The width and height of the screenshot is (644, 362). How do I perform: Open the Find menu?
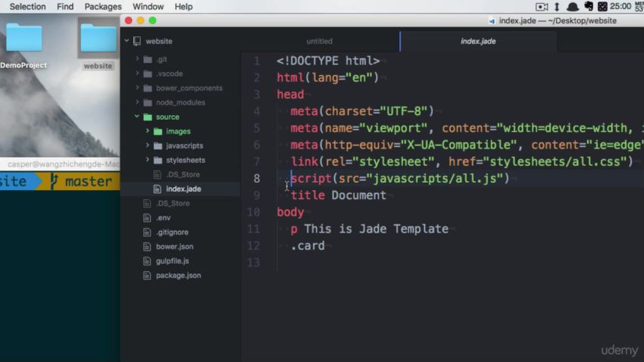click(65, 7)
